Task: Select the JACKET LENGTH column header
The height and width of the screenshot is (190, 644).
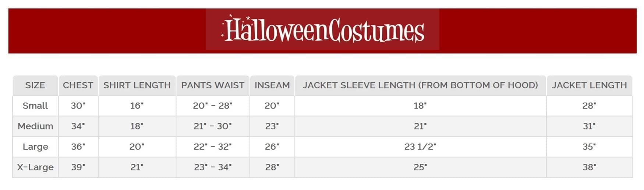Action: [589, 85]
